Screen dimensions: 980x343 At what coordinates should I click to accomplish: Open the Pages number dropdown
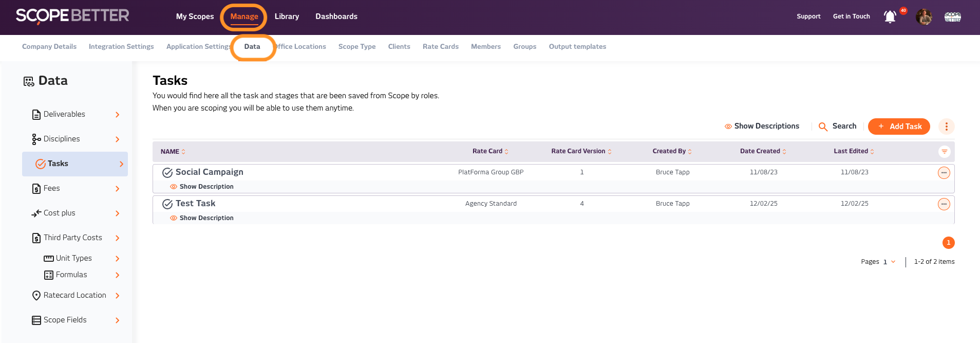(889, 262)
